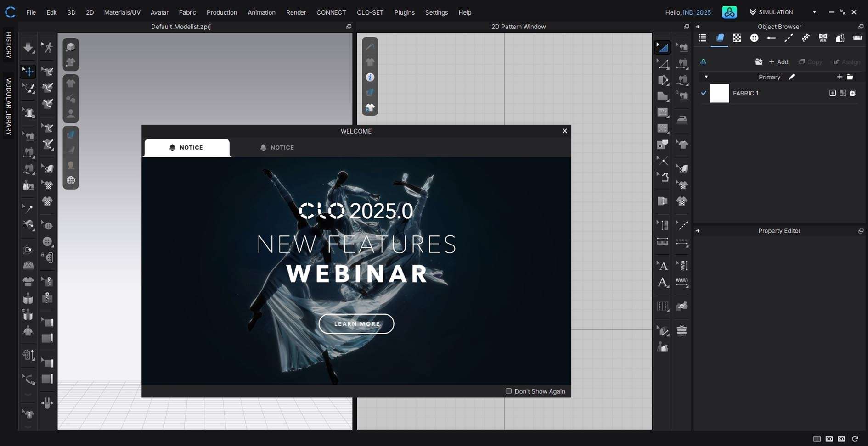Reset the window layout with the refresh icon
Viewport: 868px width, 446px height.
point(855,439)
